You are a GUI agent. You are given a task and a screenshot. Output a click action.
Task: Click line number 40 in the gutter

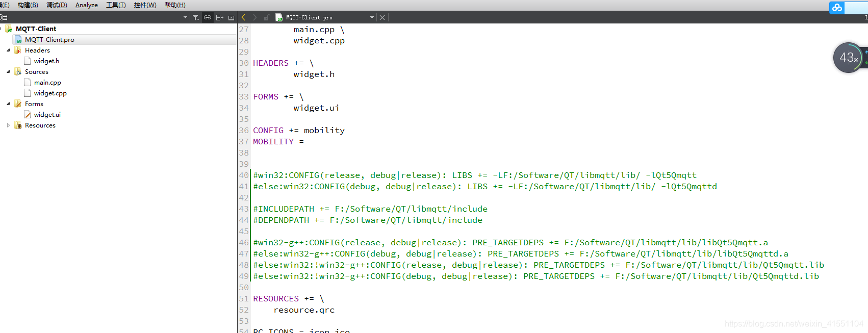tap(244, 175)
